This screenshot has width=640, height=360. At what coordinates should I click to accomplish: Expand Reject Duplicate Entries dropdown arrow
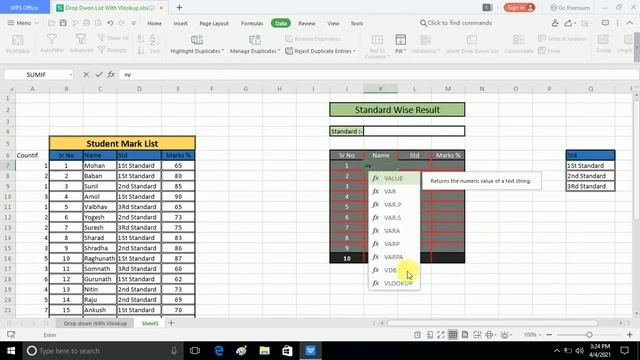tap(354, 51)
